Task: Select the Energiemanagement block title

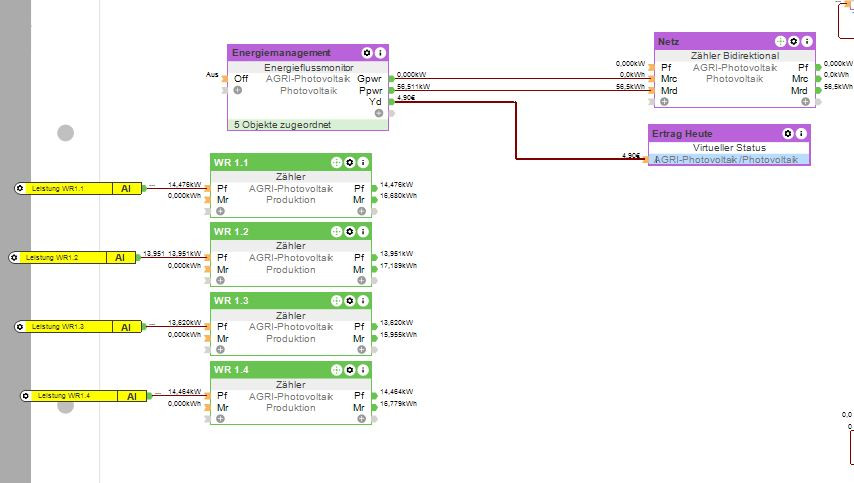Action: [281, 53]
